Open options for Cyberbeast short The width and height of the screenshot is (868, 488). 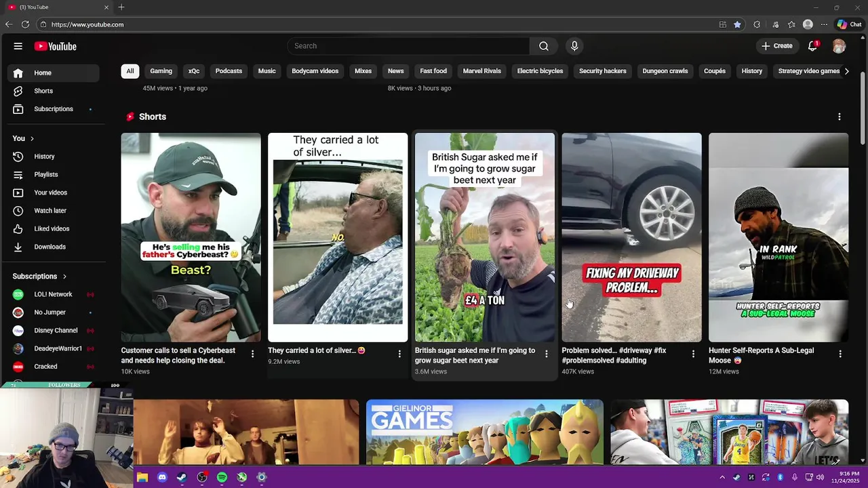(252, 354)
